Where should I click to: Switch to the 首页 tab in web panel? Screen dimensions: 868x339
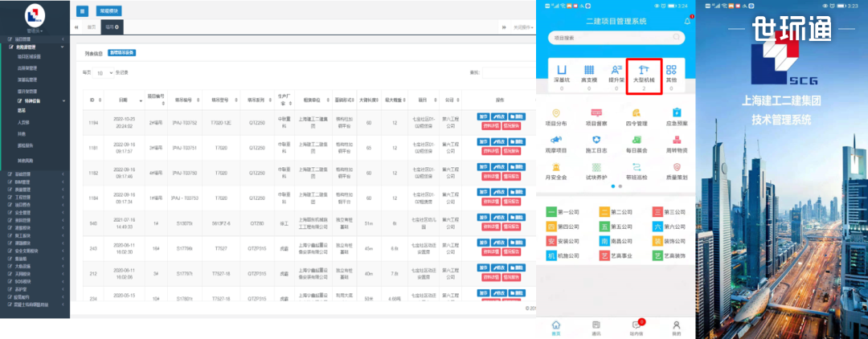pyautogui.click(x=91, y=27)
